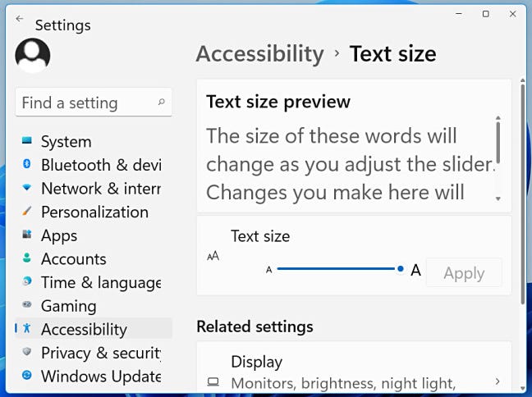
Task: Click the Find a setting search box
Action: click(x=86, y=103)
